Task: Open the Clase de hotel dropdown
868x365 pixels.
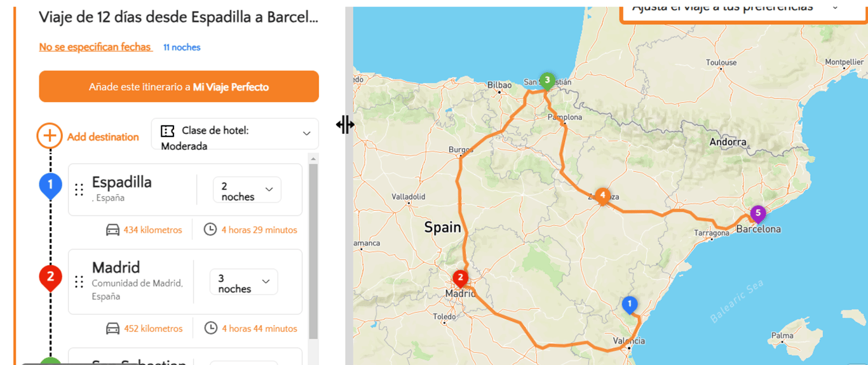Action: [x=234, y=134]
